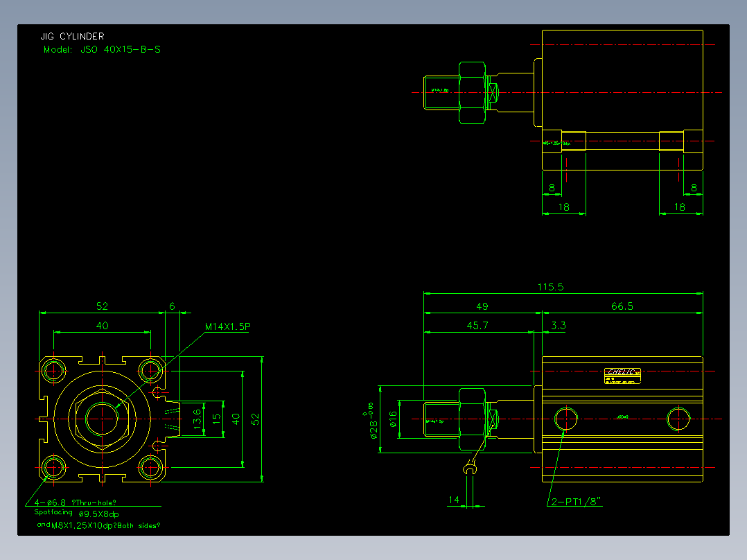747x560 pixels.
Task: Click the hexagon nut in end view
Action: coord(102,419)
